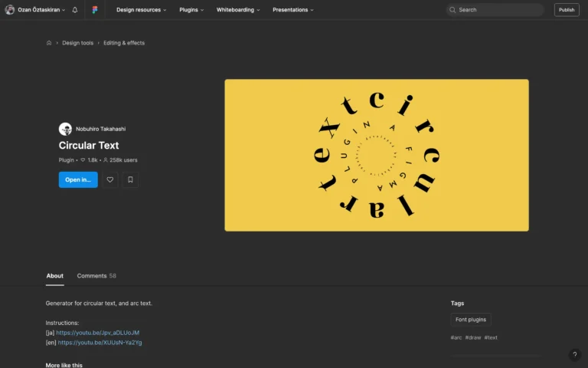Open Editing & effects breadcrumb link
Image resolution: width=588 pixels, height=368 pixels.
click(x=124, y=43)
